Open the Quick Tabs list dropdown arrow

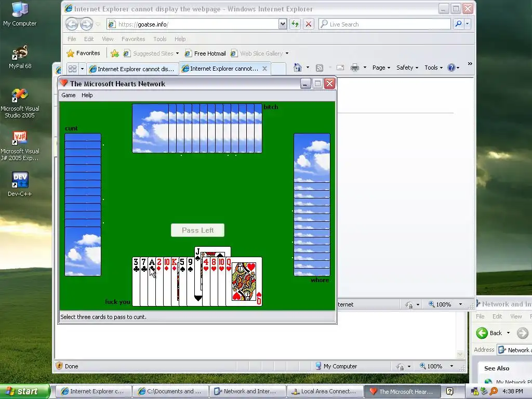tap(82, 69)
